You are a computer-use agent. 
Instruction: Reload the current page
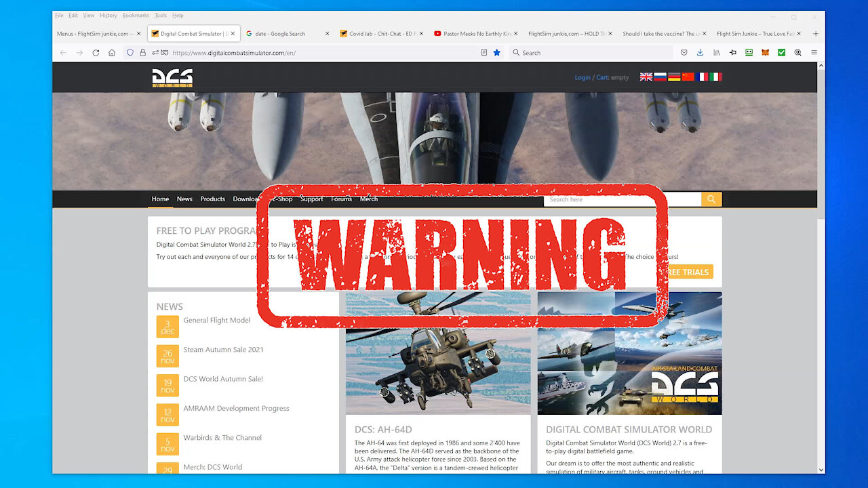coord(96,53)
